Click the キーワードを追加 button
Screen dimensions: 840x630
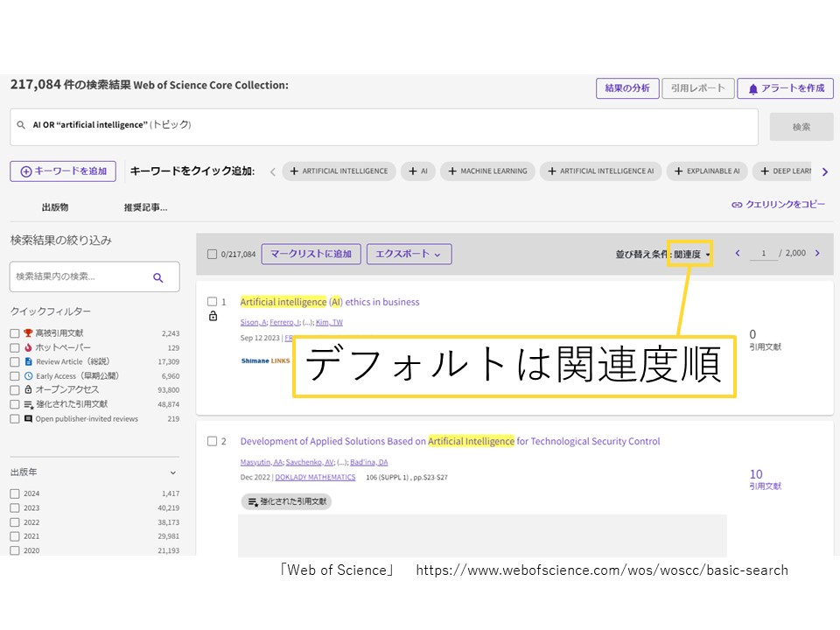(x=63, y=171)
